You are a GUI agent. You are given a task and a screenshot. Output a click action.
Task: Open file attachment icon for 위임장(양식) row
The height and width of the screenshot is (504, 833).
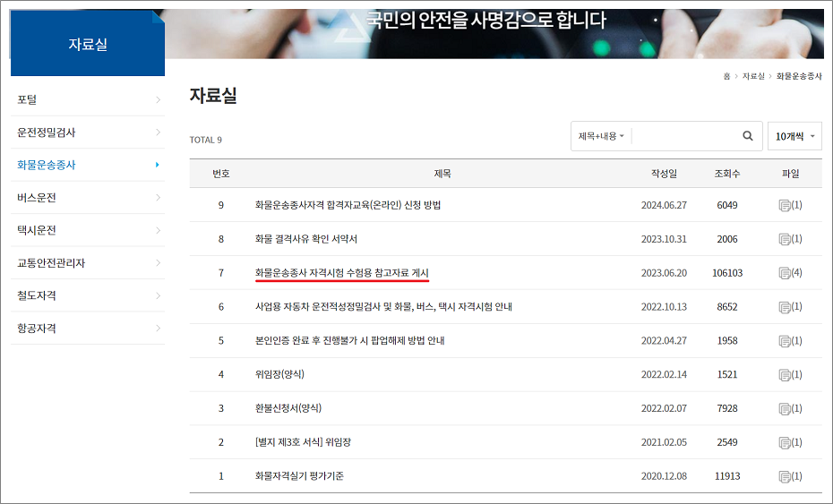click(x=785, y=375)
